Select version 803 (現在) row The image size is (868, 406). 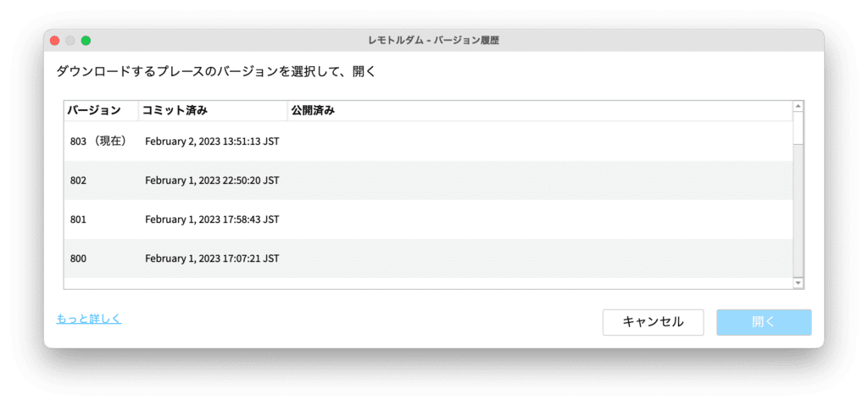[98, 142]
